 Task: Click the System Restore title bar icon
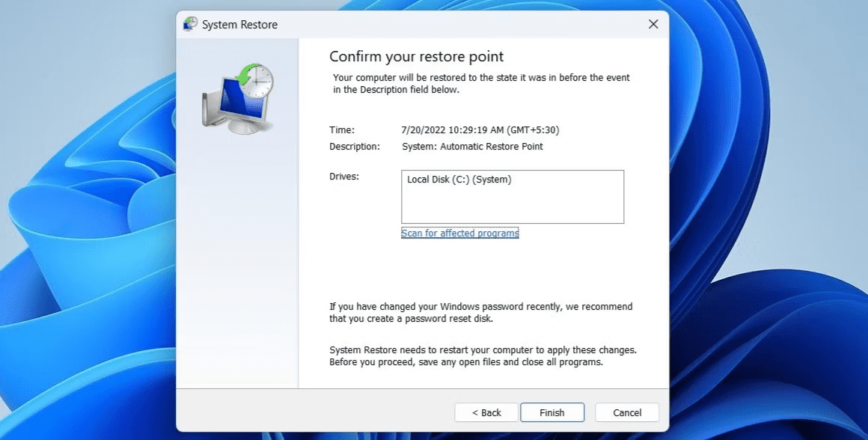[x=190, y=25]
